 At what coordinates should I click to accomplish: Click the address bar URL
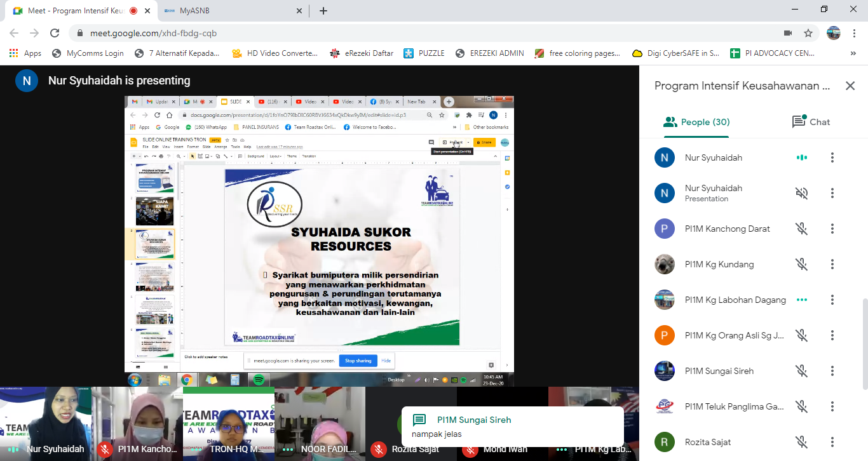[x=154, y=33]
